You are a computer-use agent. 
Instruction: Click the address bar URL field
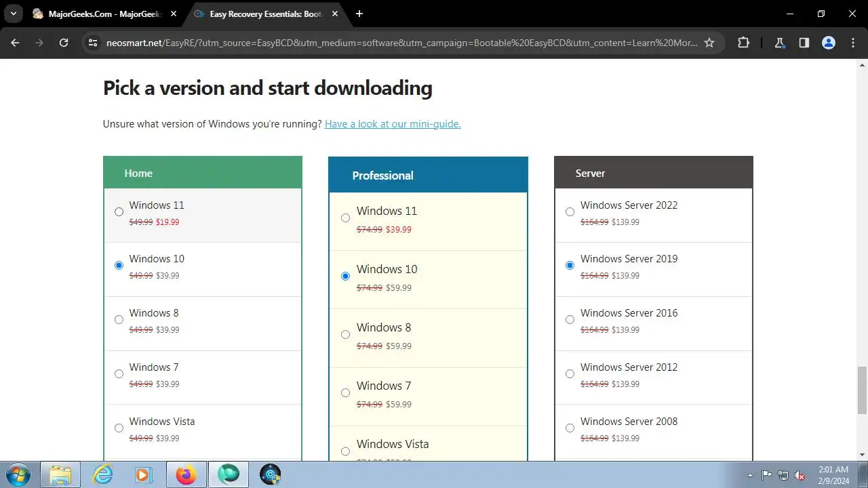[401, 43]
